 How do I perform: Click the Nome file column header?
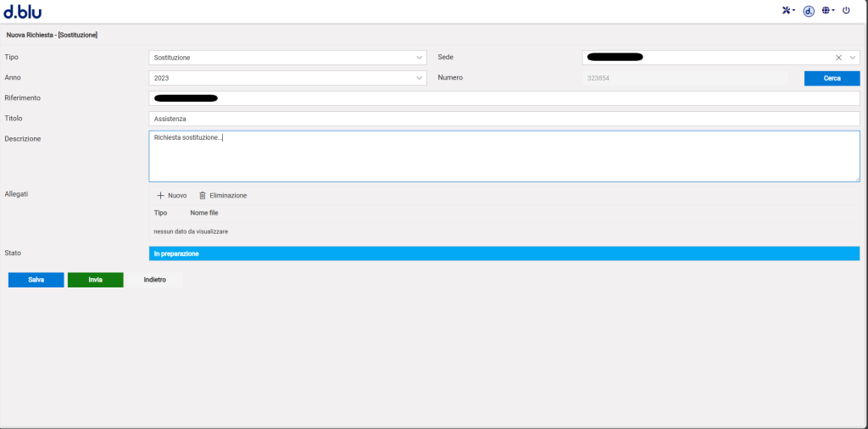tap(203, 213)
